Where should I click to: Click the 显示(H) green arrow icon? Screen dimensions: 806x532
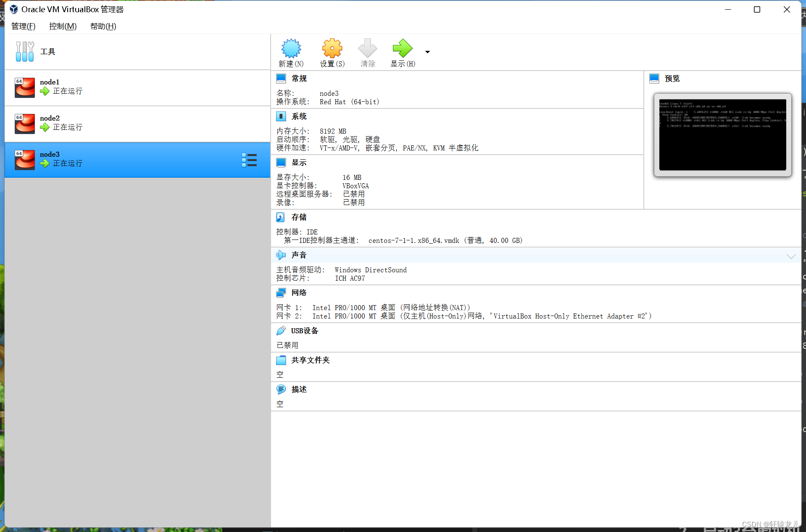point(403,49)
